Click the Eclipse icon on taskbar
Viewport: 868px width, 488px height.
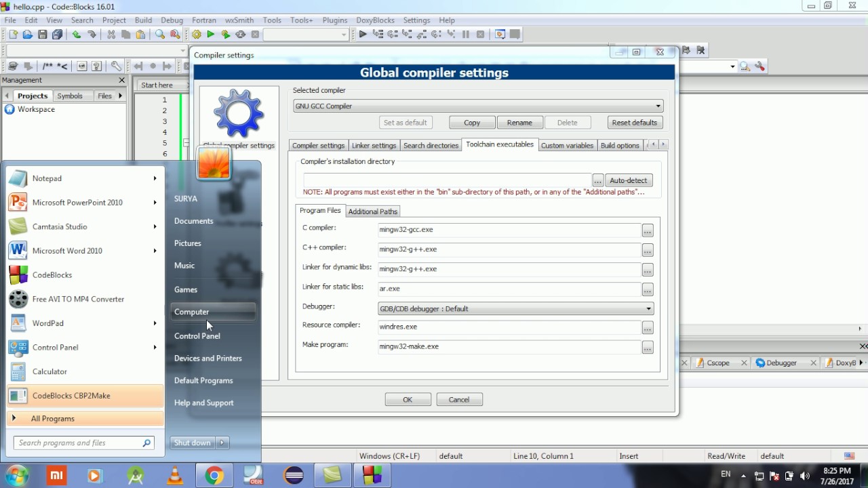coord(294,476)
